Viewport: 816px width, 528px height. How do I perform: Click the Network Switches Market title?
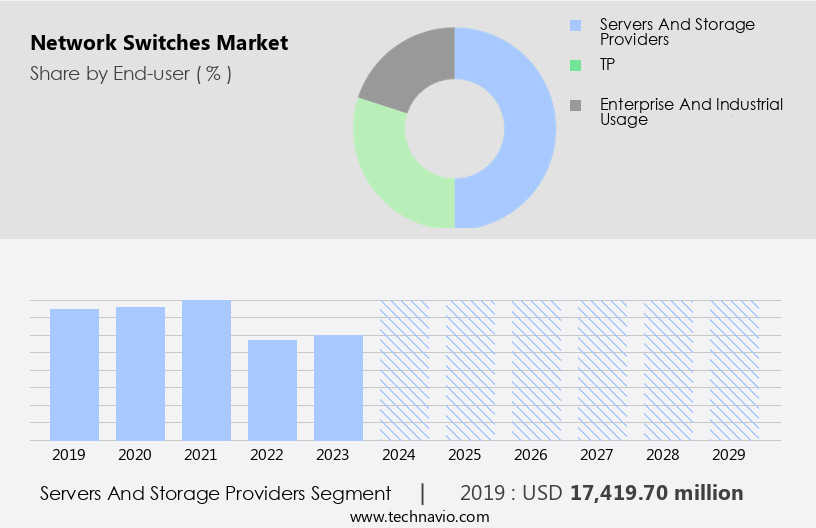159,43
